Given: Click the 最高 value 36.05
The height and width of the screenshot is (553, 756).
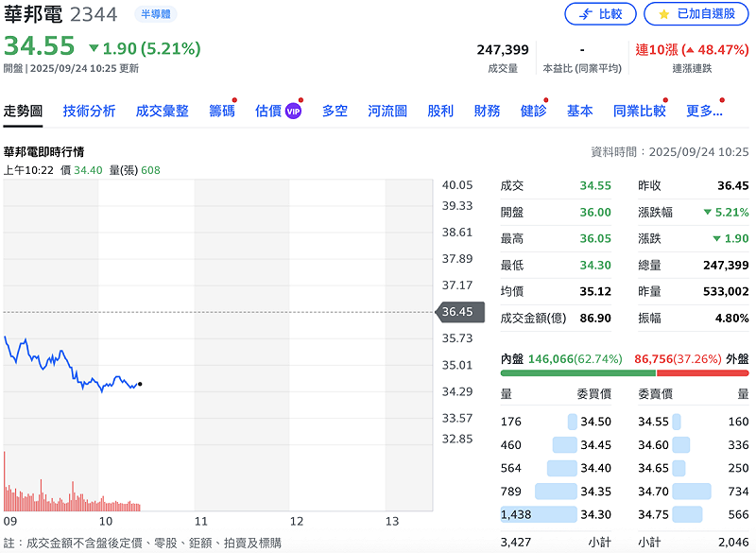Looking at the screenshot, I should pyautogui.click(x=595, y=238).
